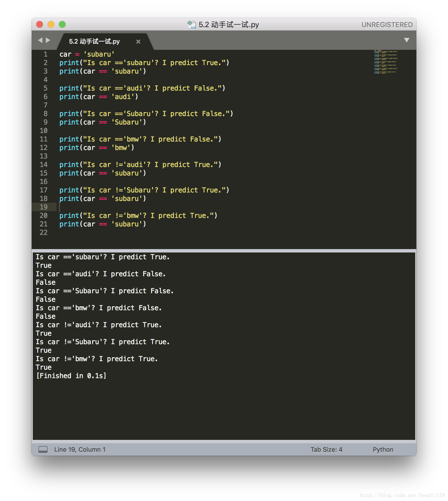Click output line "Is car =='bmw'? I predict False."
This screenshot has height=501, width=448.
[x=99, y=308]
